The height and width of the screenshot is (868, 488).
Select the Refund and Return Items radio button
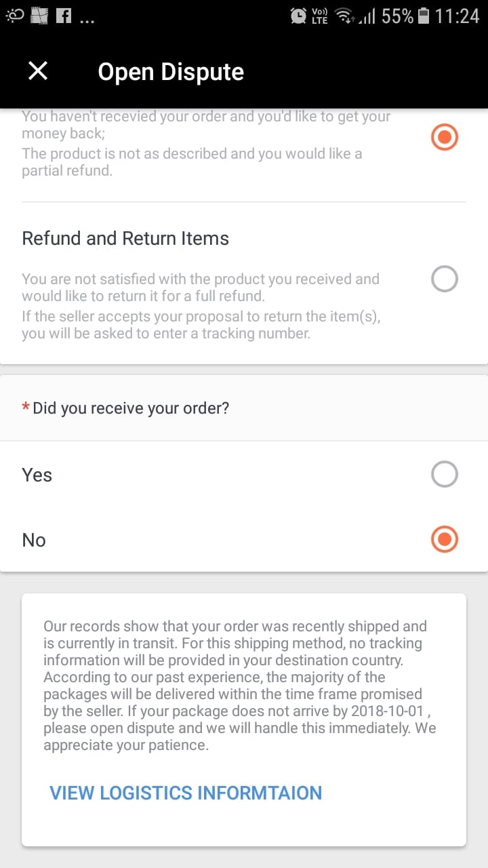[445, 279]
